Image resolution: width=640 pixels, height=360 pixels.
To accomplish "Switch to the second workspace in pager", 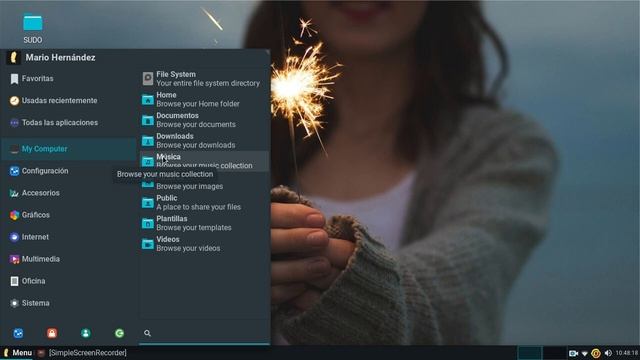I will [554, 353].
